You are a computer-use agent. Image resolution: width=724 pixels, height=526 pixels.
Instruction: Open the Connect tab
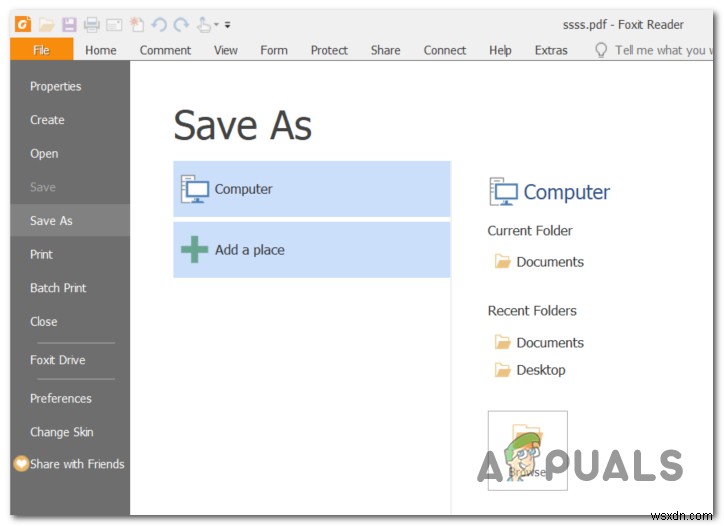[x=445, y=50]
